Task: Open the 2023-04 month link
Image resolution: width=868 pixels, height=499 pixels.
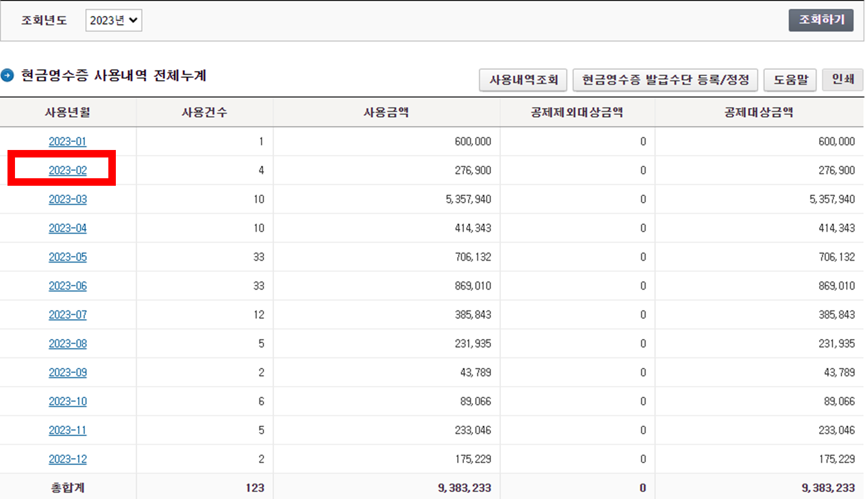Action: click(67, 228)
